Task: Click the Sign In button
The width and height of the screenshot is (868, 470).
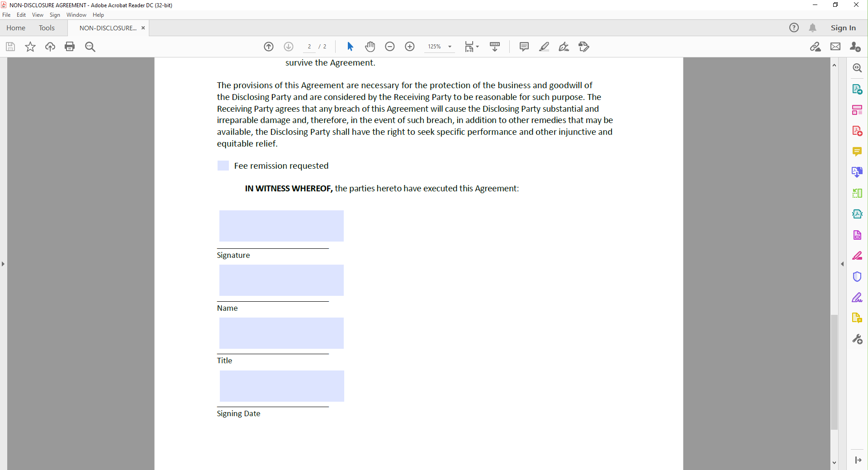Action: point(843,28)
